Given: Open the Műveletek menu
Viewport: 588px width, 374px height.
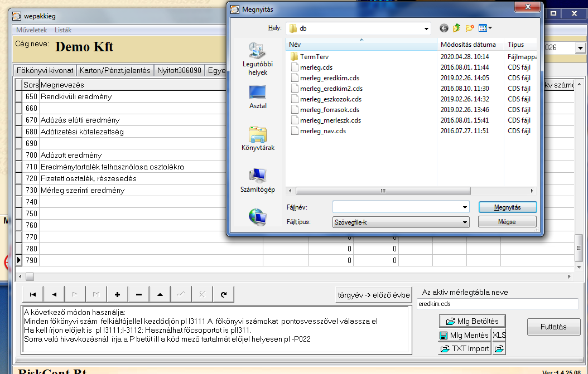Looking at the screenshot, I should click(31, 30).
